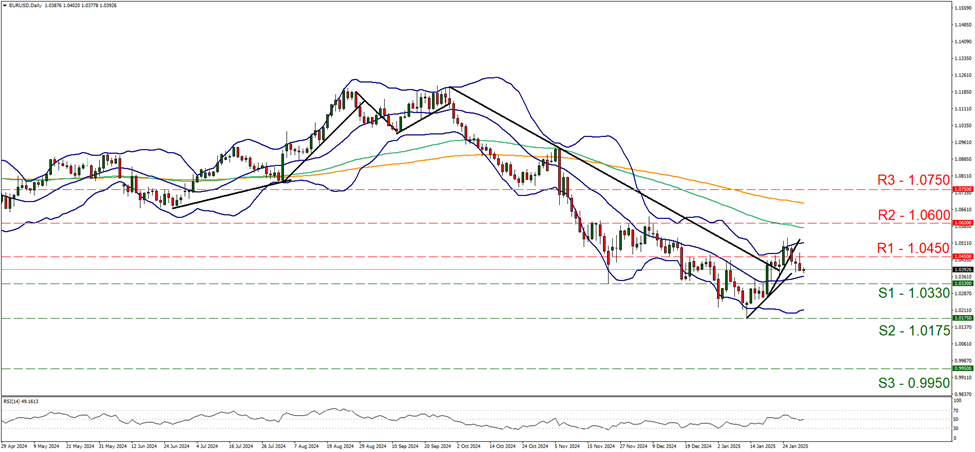Click the RSI scale value 70

pos(957,411)
